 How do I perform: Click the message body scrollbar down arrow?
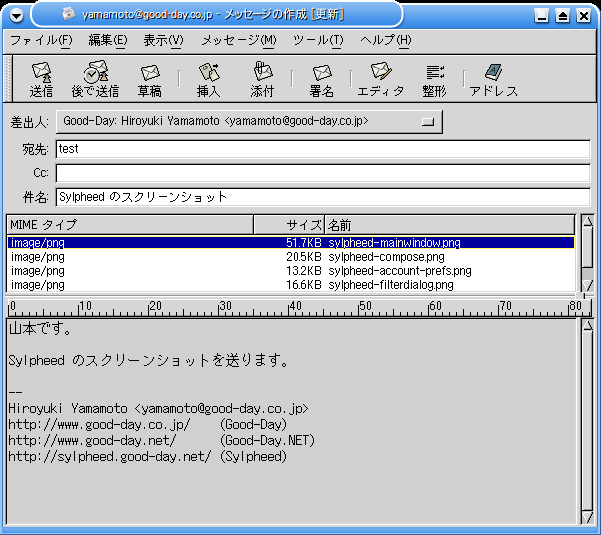588,517
